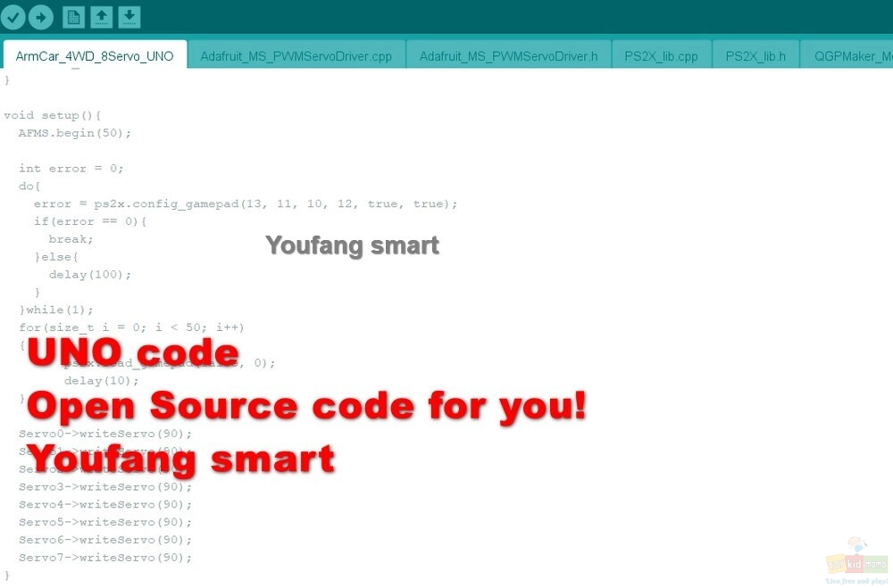The width and height of the screenshot is (893, 588).
Task: Click the 'delay(100);' line
Action: pos(90,275)
